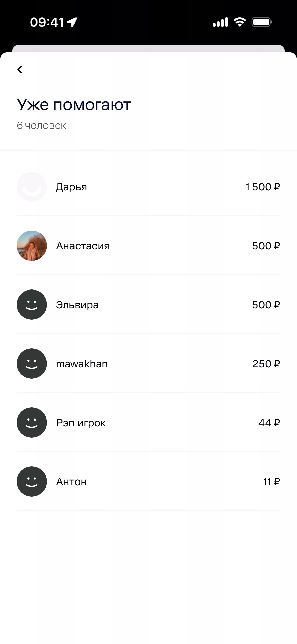Select the name Дарья
Image resolution: width=297 pixels, height=644 pixels.
click(x=71, y=187)
